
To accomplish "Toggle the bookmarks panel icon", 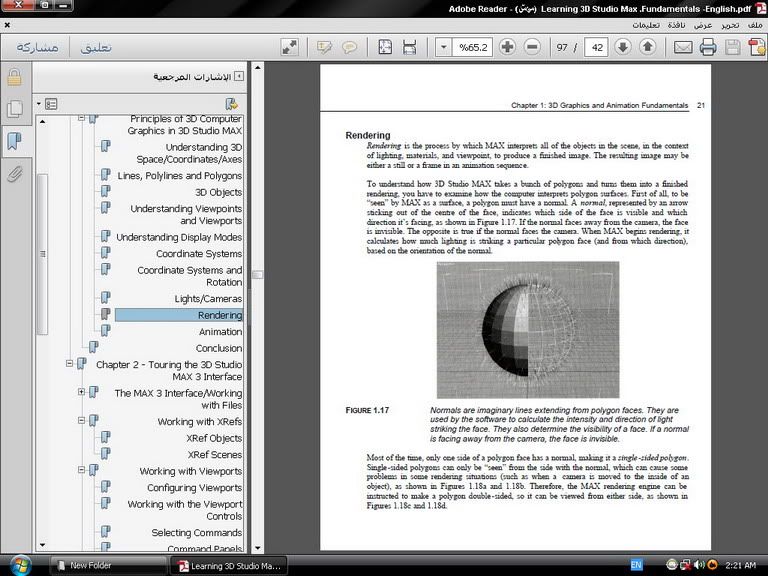I will tap(15, 141).
